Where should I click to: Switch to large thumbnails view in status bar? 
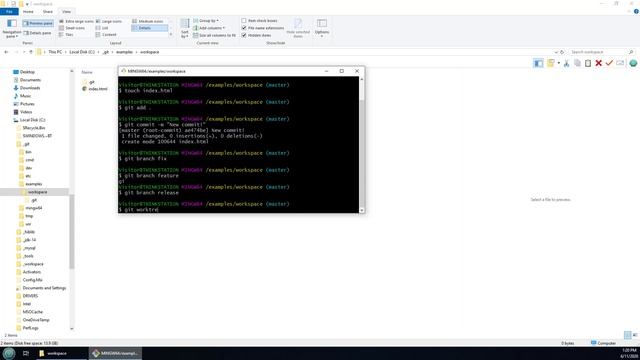point(635,335)
